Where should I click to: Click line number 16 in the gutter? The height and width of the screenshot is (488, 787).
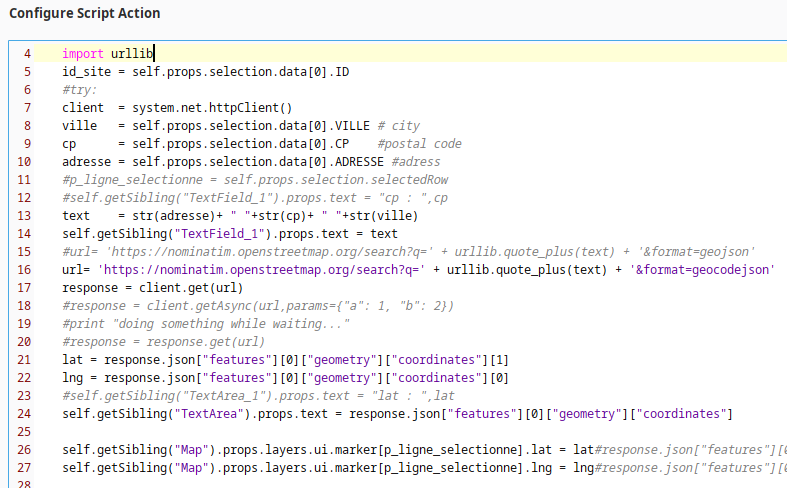24,270
